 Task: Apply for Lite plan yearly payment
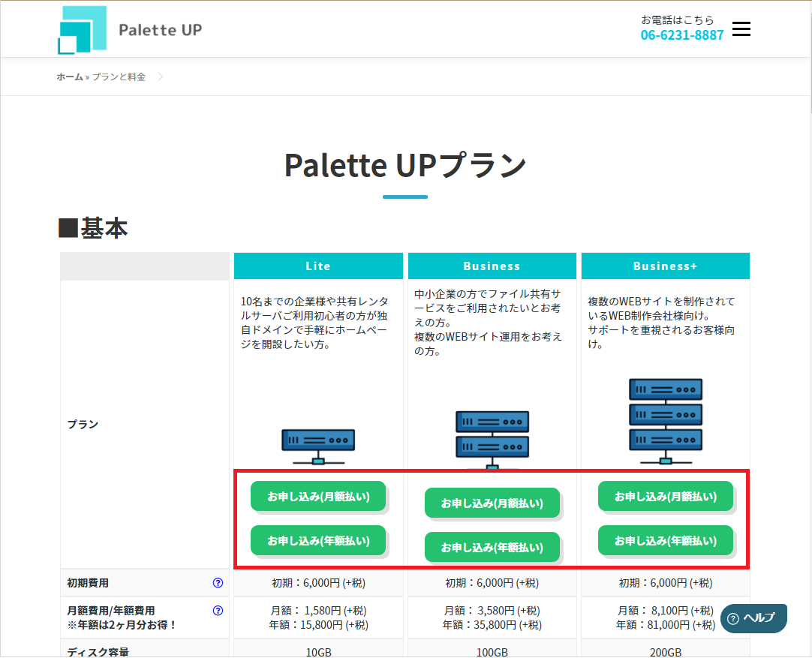pyautogui.click(x=318, y=540)
